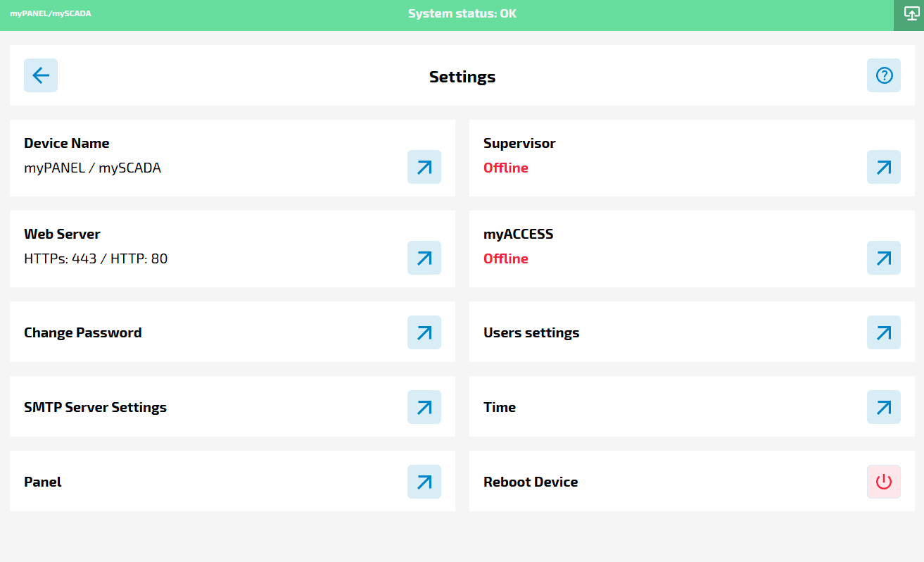Click the HTTPs: 443 / HTTP: 80 text
The height and width of the screenshot is (562, 924).
tap(96, 258)
